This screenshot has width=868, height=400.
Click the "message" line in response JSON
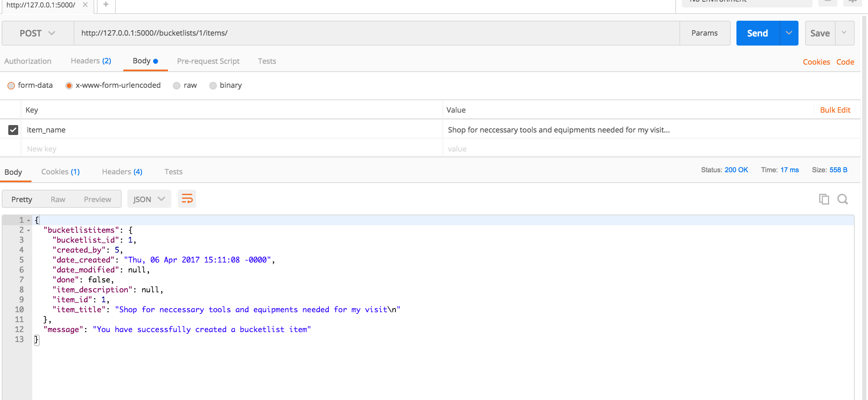pyautogui.click(x=177, y=330)
